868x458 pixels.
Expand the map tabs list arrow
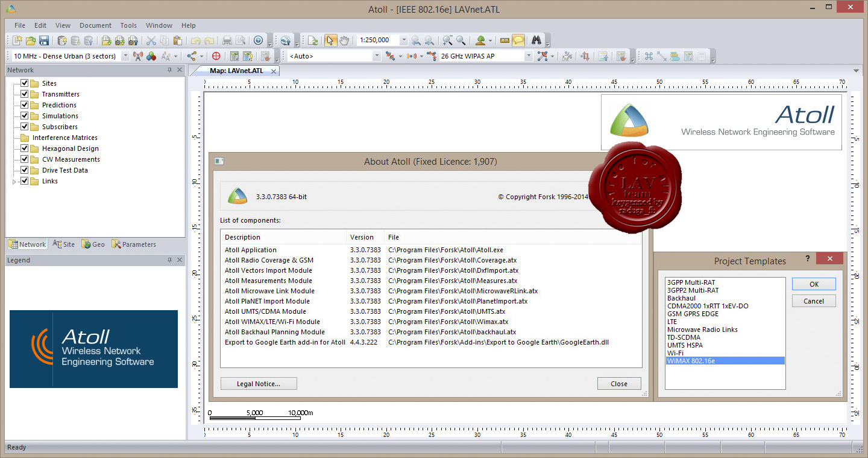pos(857,71)
